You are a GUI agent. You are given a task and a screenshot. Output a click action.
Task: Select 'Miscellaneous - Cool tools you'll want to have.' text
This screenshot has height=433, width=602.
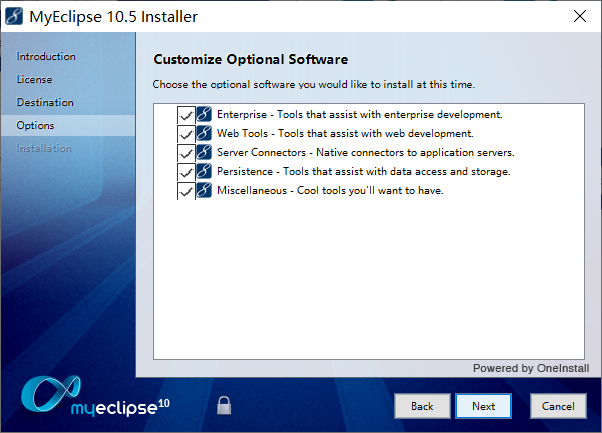[330, 190]
